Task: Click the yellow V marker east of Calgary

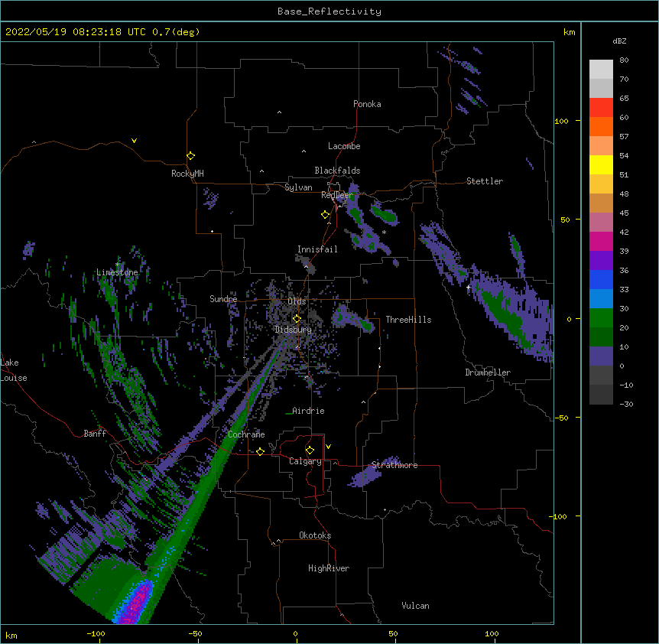Action: tap(328, 447)
